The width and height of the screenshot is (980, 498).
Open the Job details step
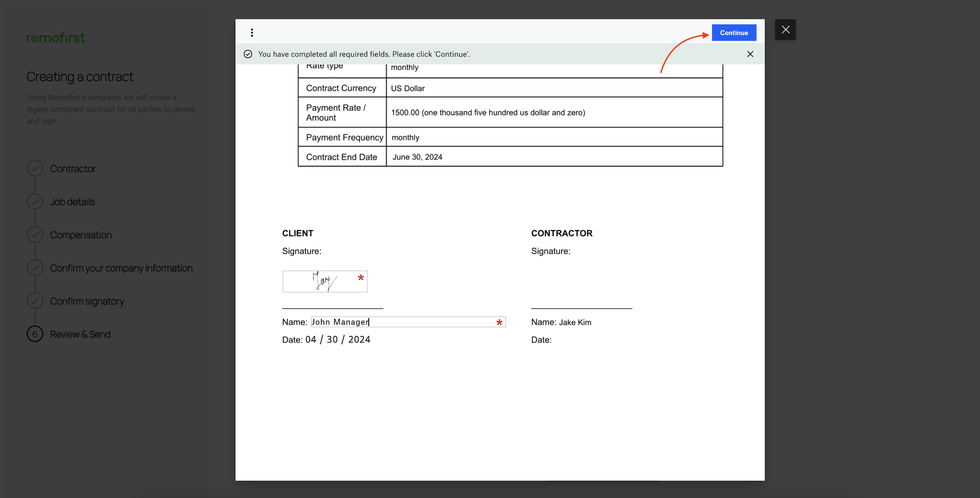(x=72, y=202)
